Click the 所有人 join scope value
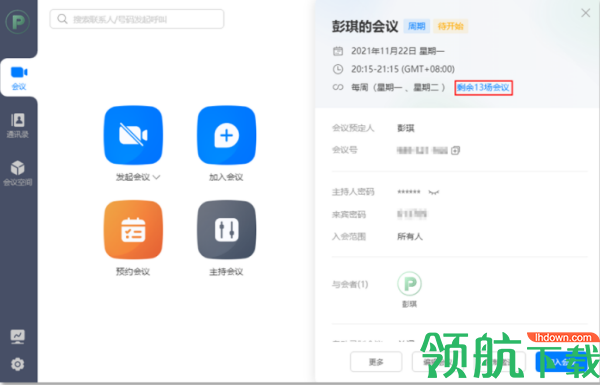 [x=409, y=237]
